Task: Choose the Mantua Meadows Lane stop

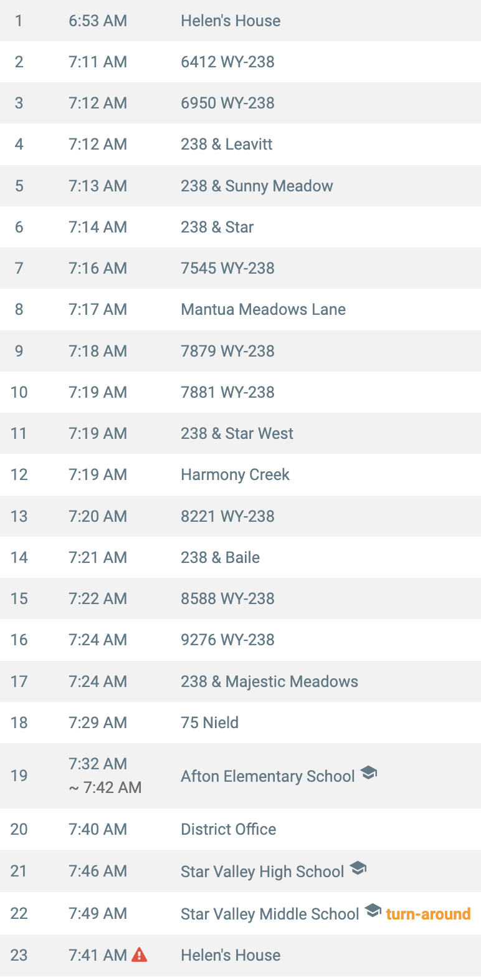Action: [240, 309]
